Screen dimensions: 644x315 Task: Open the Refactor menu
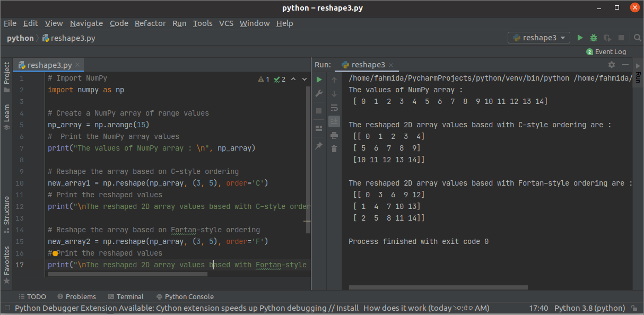pyautogui.click(x=150, y=23)
